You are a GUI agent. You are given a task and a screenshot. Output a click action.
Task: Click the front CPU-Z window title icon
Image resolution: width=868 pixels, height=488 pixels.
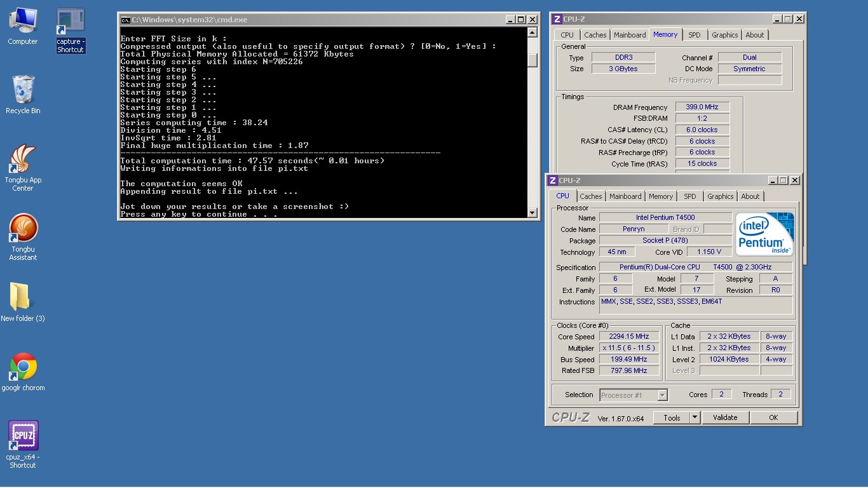[552, 180]
